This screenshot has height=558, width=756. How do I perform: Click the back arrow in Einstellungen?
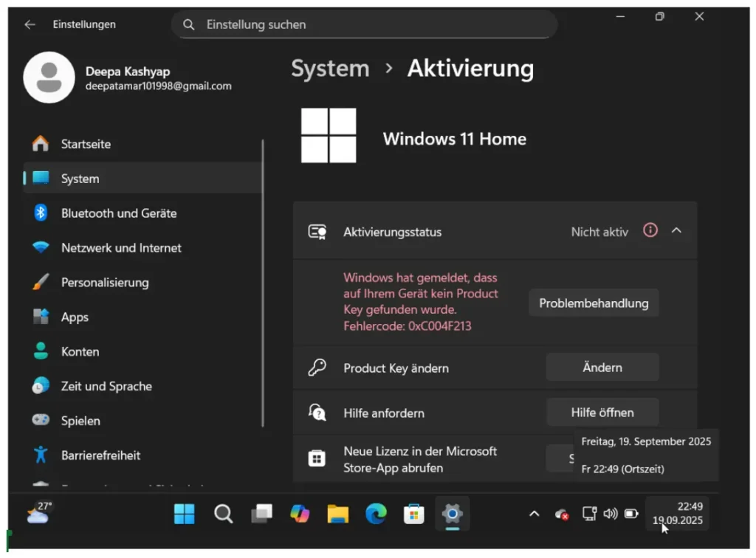(30, 24)
